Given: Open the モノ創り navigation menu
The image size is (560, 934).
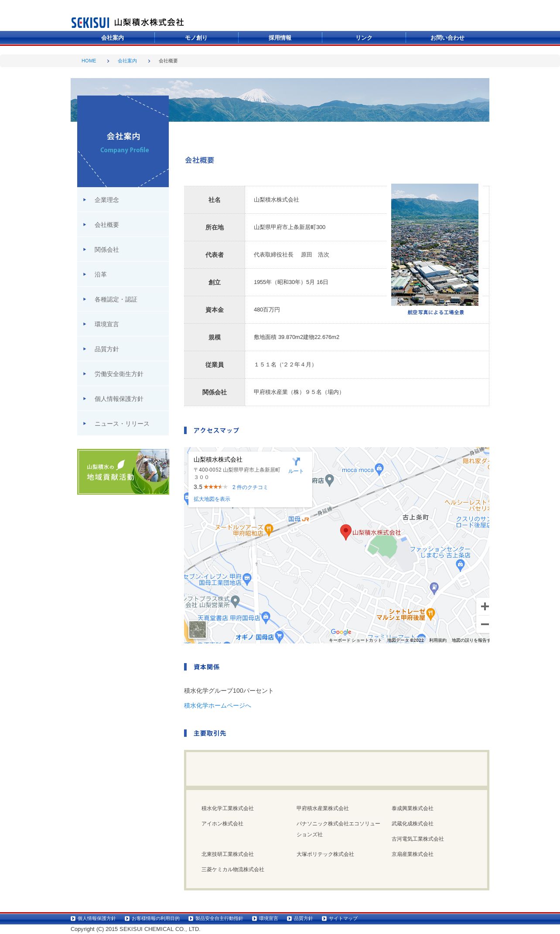Looking at the screenshot, I should click(196, 38).
